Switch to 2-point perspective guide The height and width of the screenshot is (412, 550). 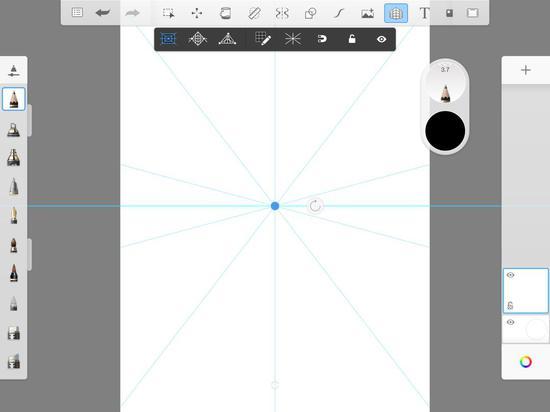[x=198, y=39]
